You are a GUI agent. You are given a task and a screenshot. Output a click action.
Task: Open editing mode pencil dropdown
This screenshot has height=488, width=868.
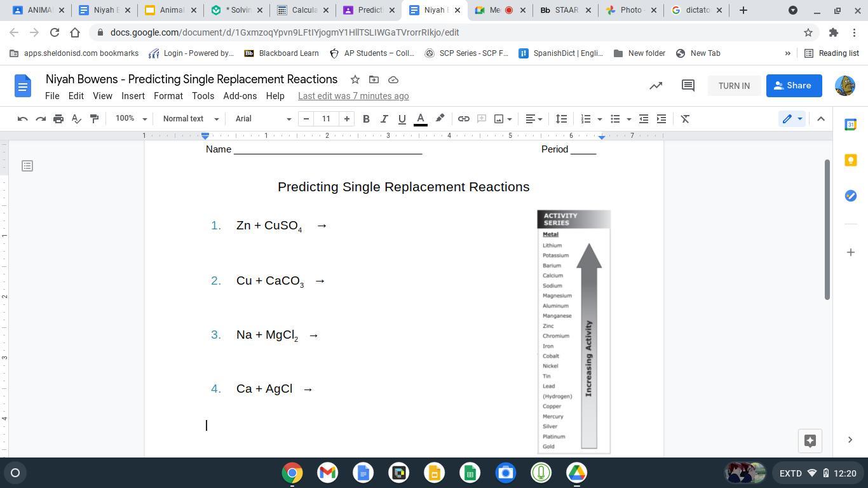point(792,119)
